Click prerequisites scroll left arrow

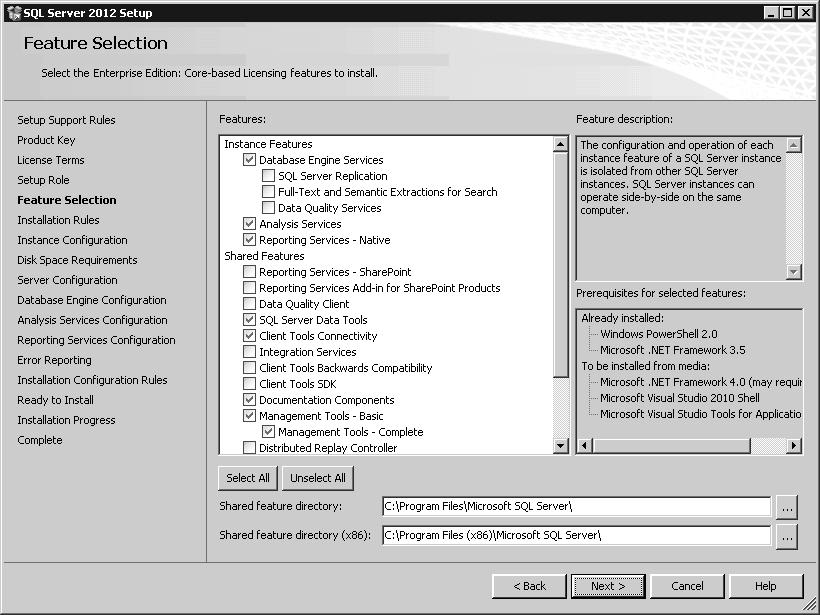[585, 446]
